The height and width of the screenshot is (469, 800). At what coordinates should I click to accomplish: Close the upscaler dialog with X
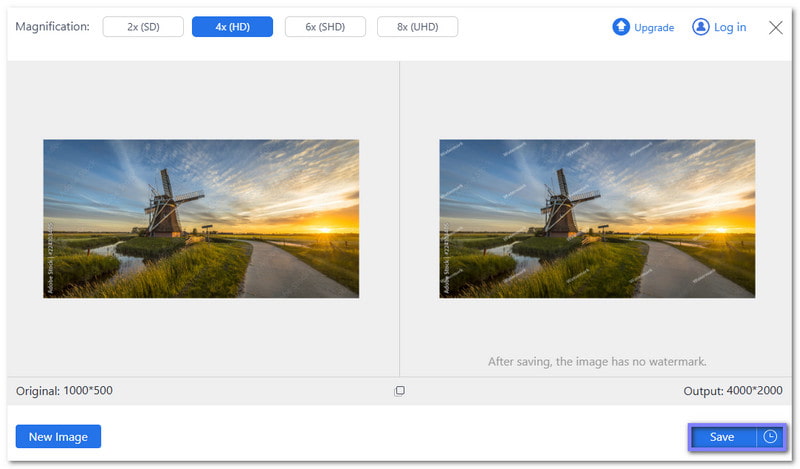[776, 28]
